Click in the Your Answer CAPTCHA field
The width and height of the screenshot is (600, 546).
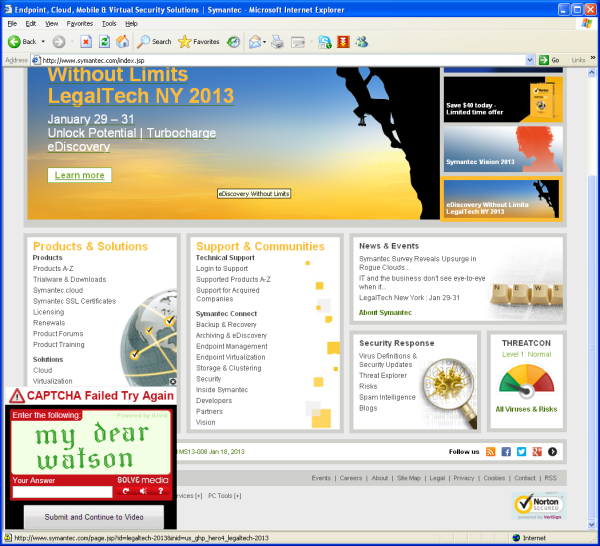point(62,492)
